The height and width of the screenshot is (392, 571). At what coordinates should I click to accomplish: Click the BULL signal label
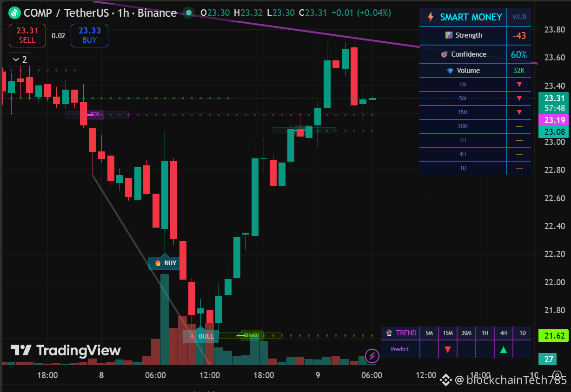(x=199, y=336)
